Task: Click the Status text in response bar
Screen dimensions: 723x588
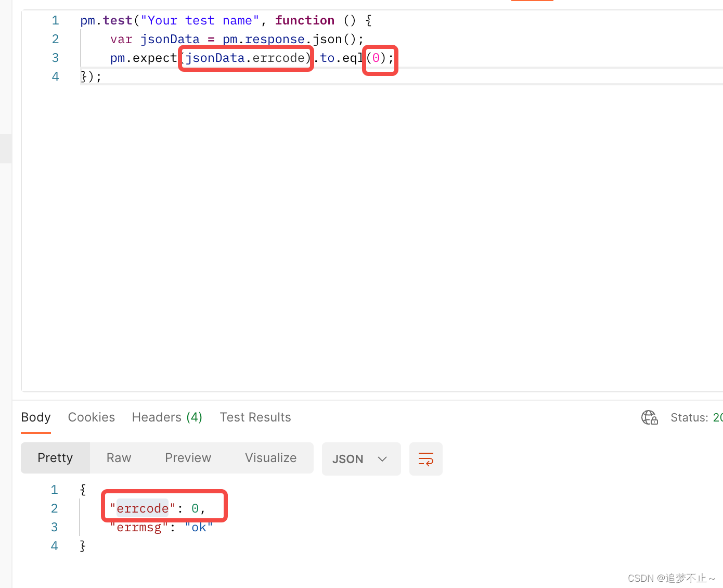Action: 696,417
